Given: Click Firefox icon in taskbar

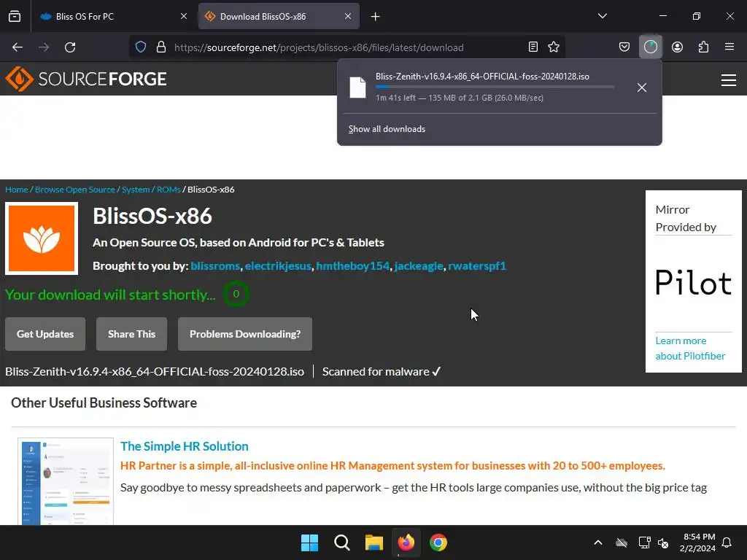Looking at the screenshot, I should click(x=406, y=542).
